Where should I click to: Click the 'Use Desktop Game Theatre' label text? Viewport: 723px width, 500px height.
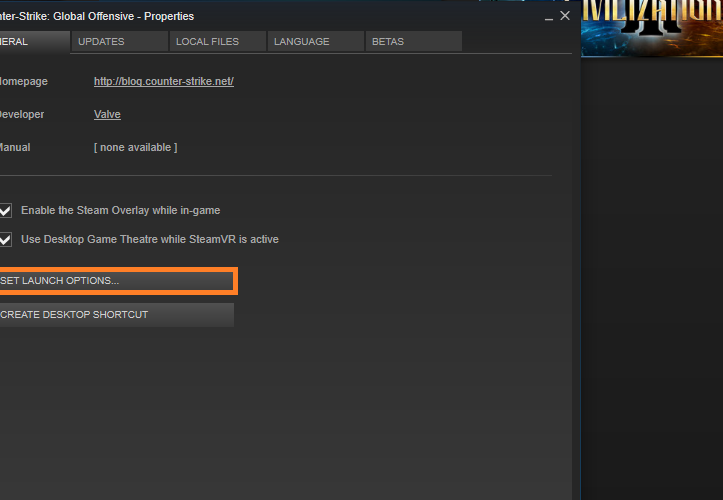[149, 240]
